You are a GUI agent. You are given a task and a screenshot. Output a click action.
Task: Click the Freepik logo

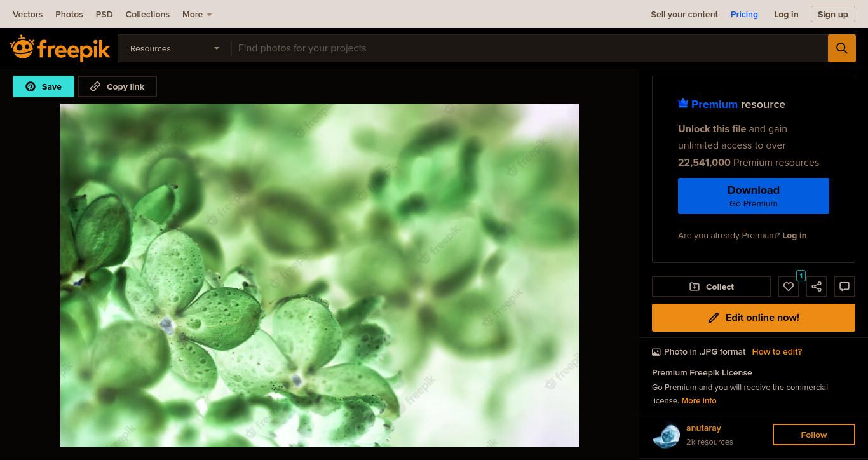point(60,48)
